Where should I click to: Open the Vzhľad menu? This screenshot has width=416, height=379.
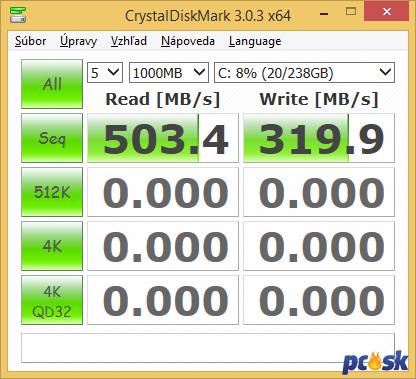click(x=129, y=41)
